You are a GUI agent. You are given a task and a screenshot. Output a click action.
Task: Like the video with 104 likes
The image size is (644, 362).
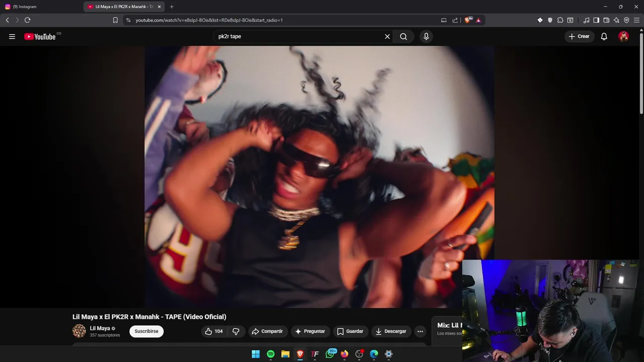[x=213, y=331]
